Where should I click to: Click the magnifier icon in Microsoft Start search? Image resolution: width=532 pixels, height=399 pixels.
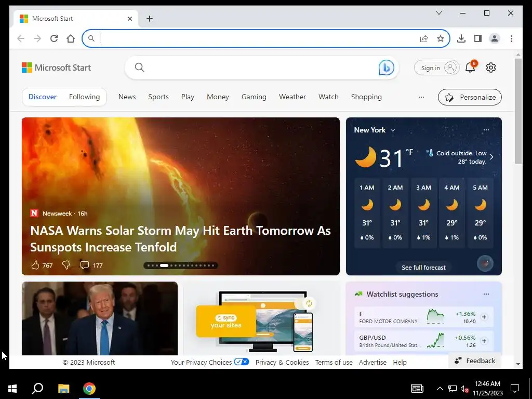[x=139, y=68]
